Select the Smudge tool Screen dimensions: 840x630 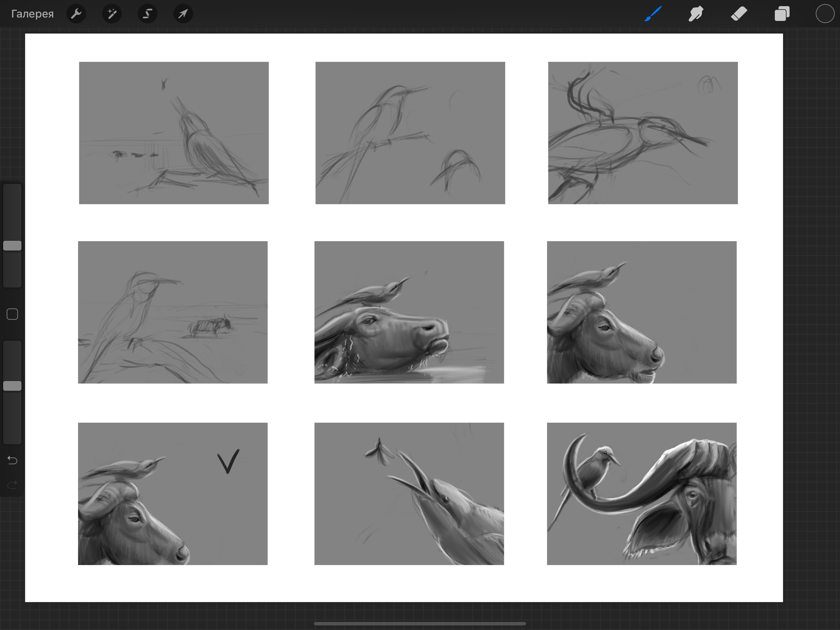coord(696,14)
